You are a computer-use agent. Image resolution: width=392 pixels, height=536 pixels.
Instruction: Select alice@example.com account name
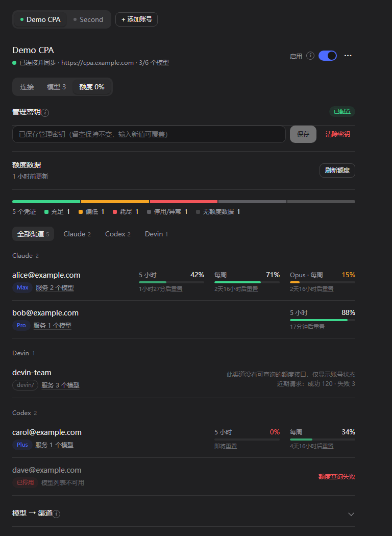[x=46, y=275]
